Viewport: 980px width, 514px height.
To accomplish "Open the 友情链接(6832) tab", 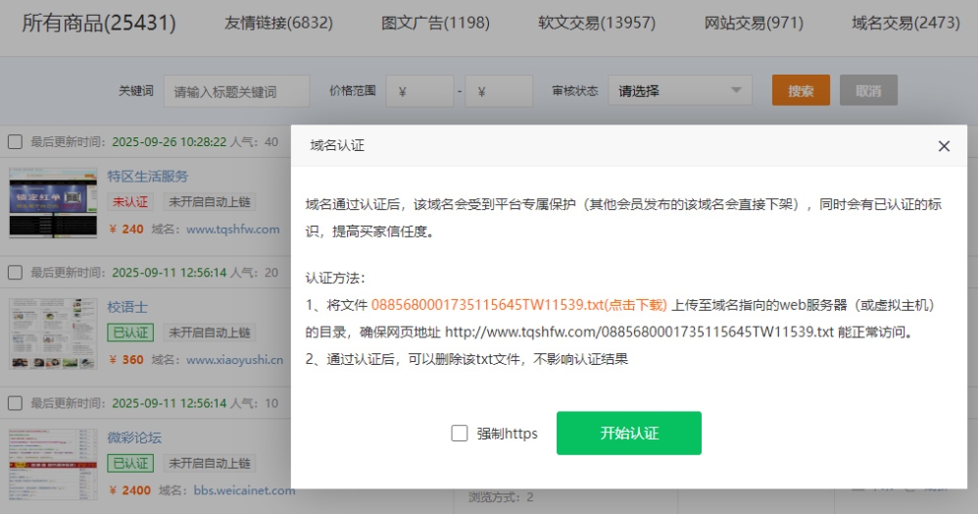I will (278, 23).
